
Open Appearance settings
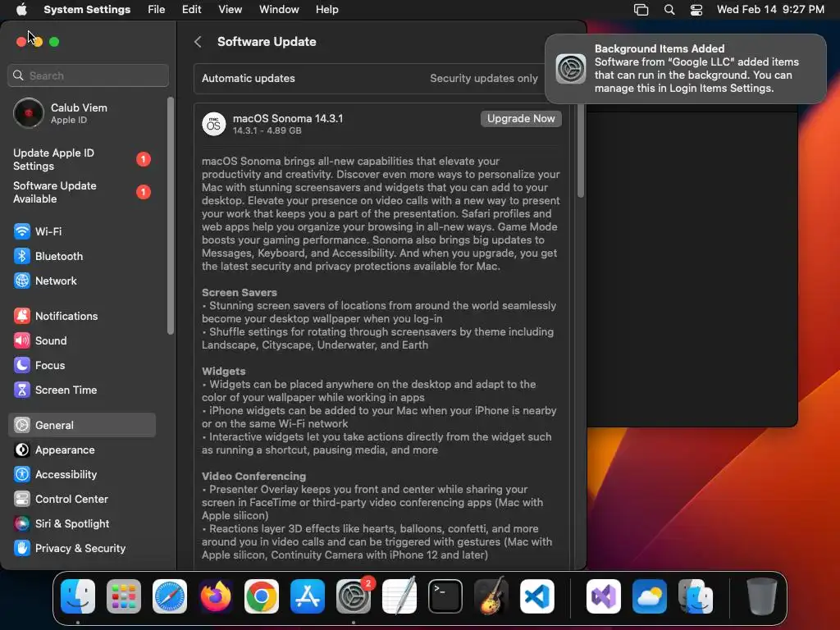click(81, 450)
